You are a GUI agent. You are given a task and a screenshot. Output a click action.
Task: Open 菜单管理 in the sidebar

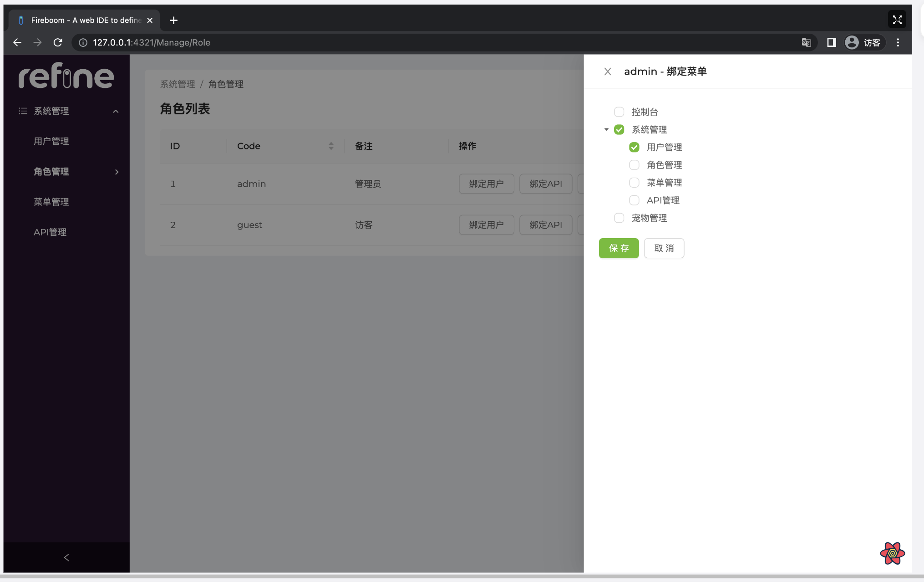coord(51,202)
